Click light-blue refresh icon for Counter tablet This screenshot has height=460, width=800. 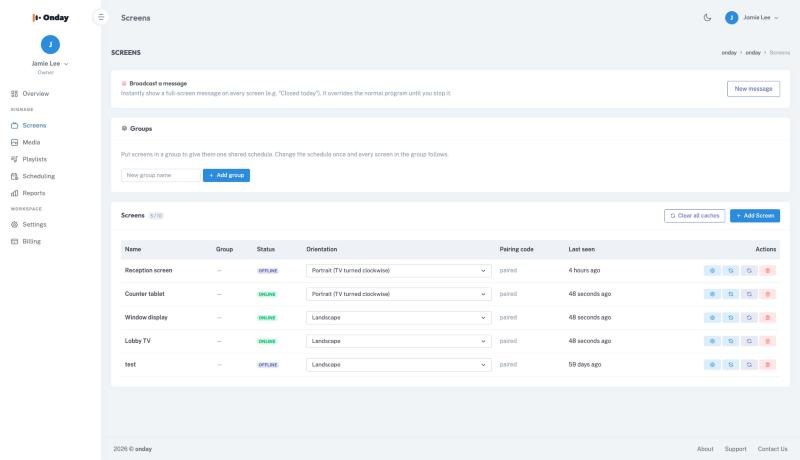731,294
